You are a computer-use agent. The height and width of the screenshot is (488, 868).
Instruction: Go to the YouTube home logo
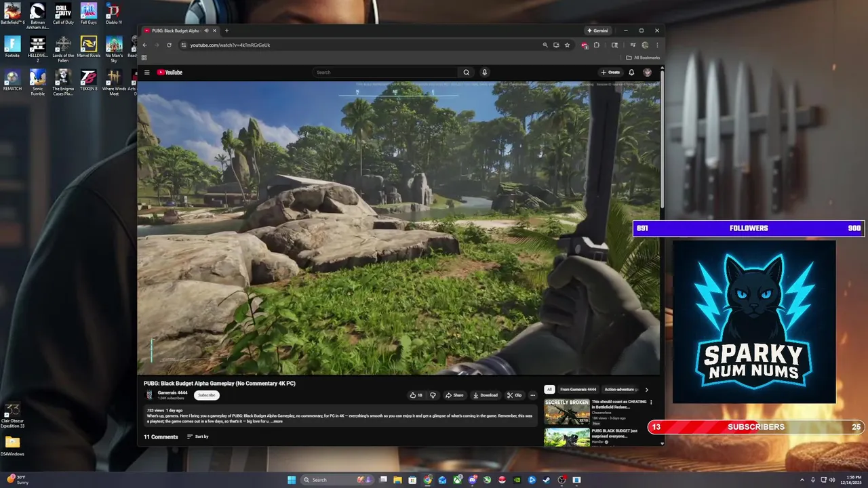170,73
